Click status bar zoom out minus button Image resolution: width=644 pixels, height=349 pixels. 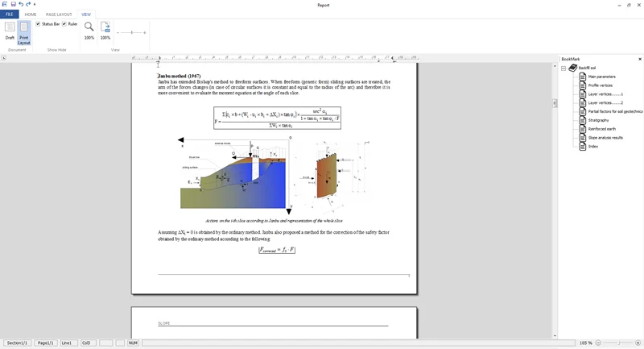coord(598,343)
